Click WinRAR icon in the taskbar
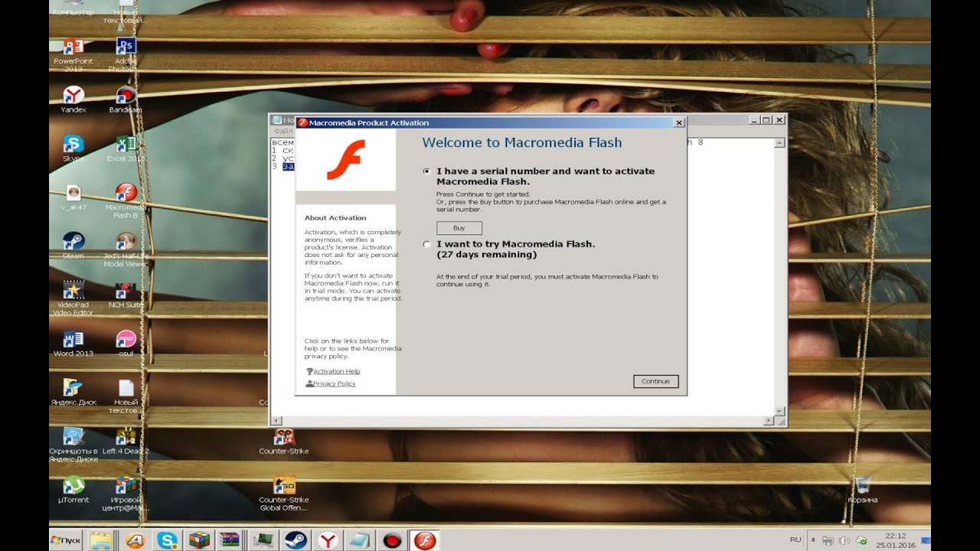Viewport: 980px width, 551px height. coord(229,540)
